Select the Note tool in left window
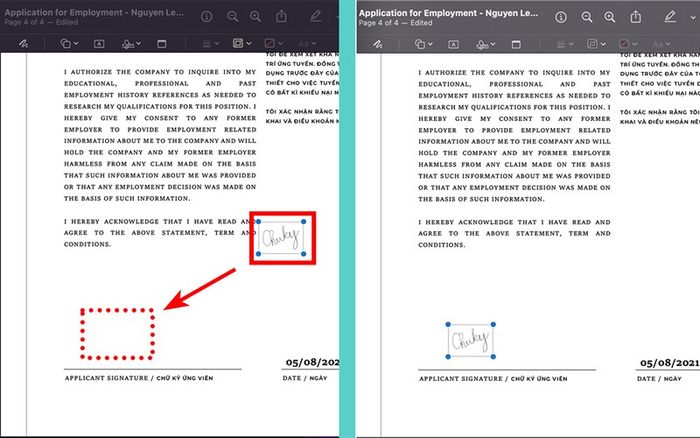700x438 pixels. tap(162, 44)
